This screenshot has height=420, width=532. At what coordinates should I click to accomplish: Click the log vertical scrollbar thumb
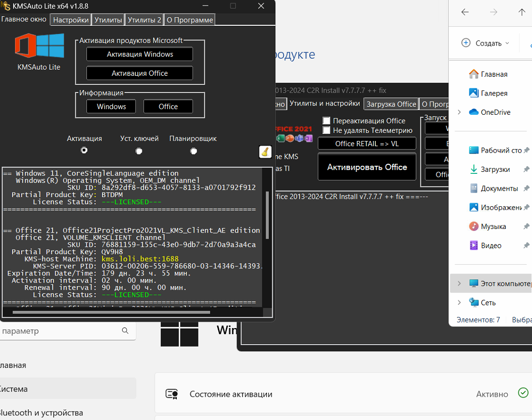tap(267, 215)
